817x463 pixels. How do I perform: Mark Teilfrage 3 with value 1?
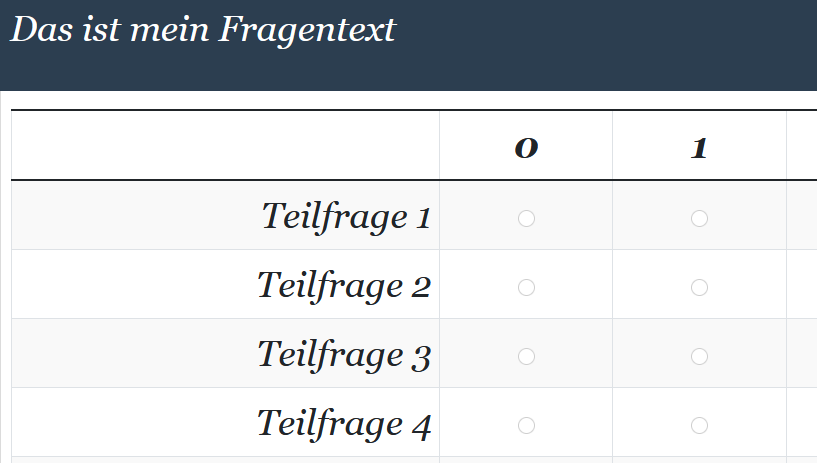pyautogui.click(x=699, y=356)
